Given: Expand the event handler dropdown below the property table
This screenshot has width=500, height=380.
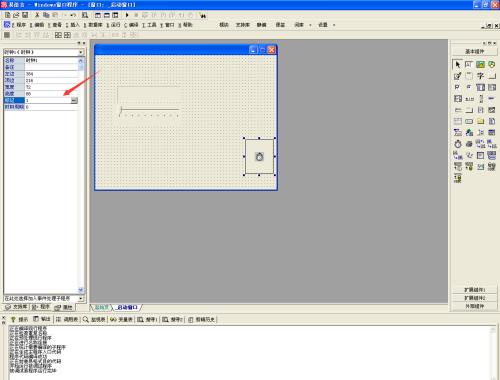Looking at the screenshot, I should (81, 298).
